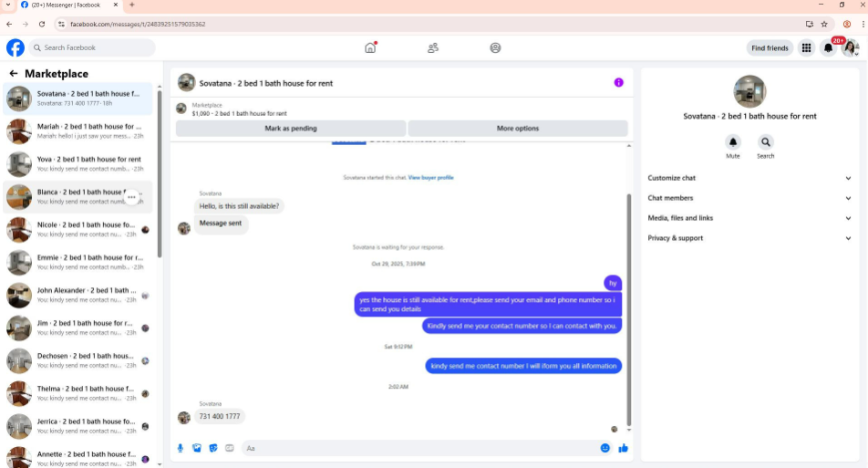Click the $1,090 listing price line
Image resolution: width=868 pixels, height=468 pixels.
pos(239,113)
